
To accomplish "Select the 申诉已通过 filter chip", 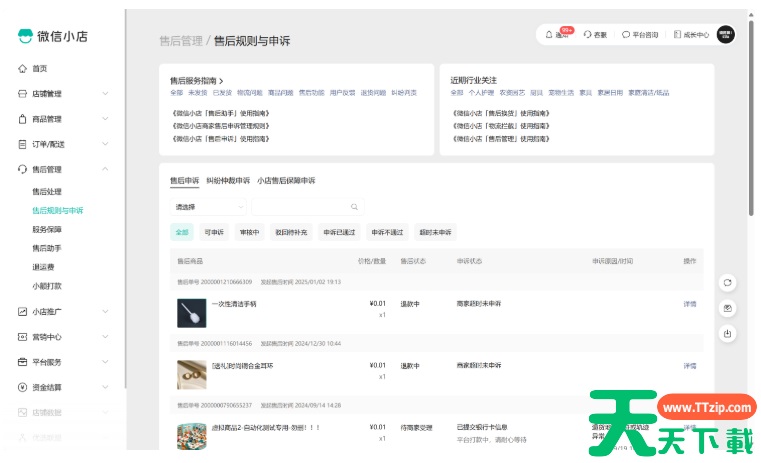I will coord(339,232).
